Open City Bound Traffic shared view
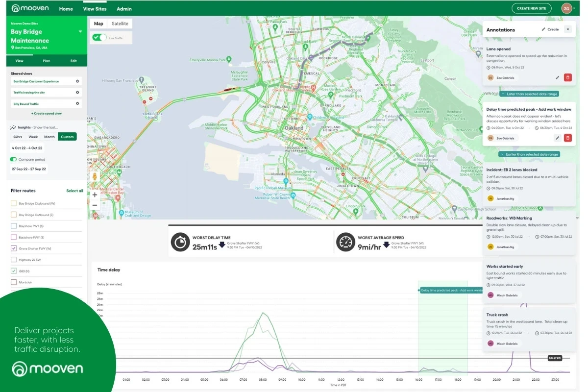588x392 pixels. coord(47,103)
